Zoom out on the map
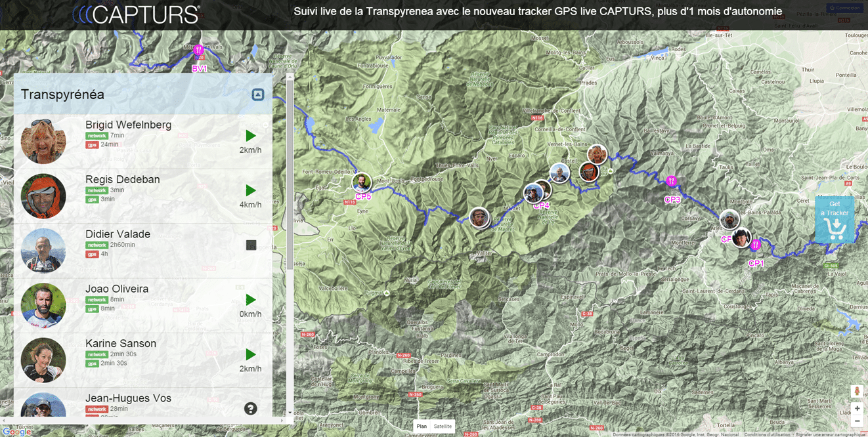Image resolution: width=868 pixels, height=437 pixels. pos(857,421)
